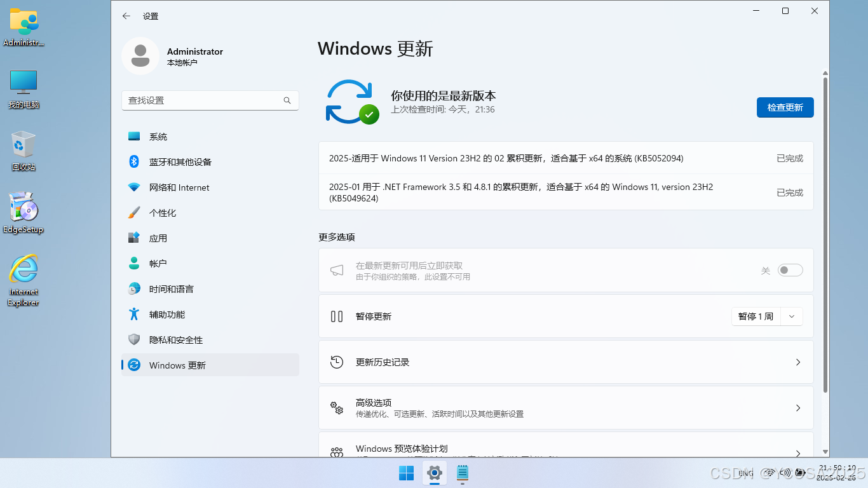Click the 查找设置 search field
Image resolution: width=868 pixels, height=488 pixels.
click(x=210, y=100)
